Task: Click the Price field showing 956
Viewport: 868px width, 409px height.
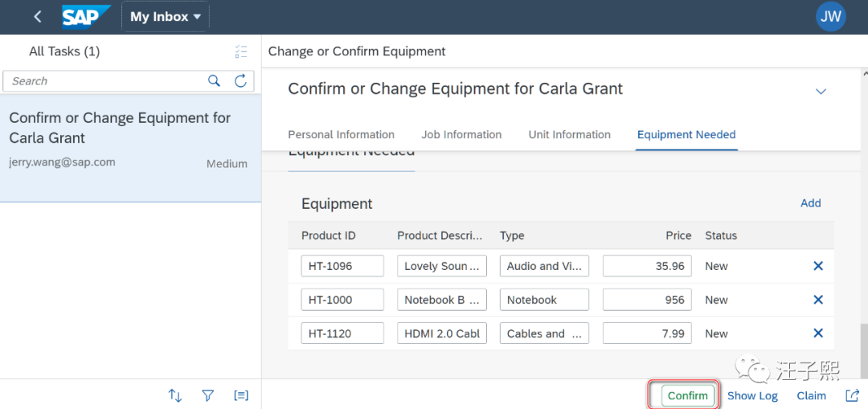Action: click(x=646, y=300)
